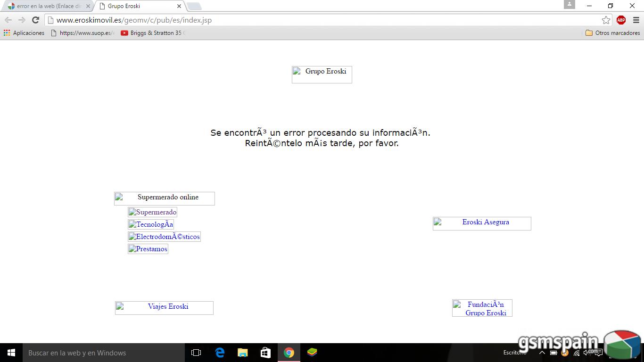Open Task View on the taskbar

[x=196, y=353]
